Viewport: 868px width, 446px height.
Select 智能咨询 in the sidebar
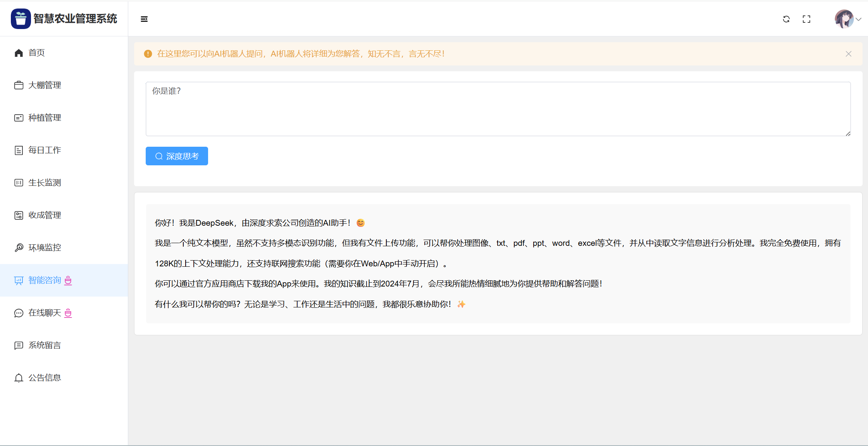(45, 280)
